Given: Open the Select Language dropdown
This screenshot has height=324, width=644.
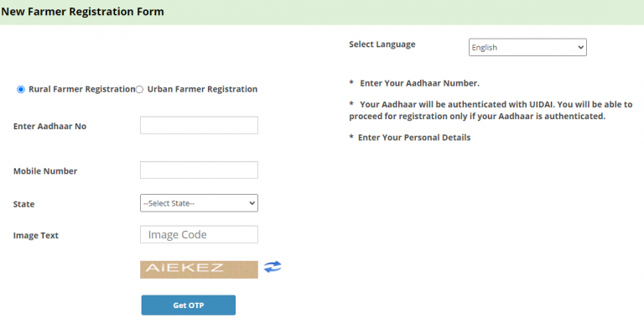Looking at the screenshot, I should point(527,47).
